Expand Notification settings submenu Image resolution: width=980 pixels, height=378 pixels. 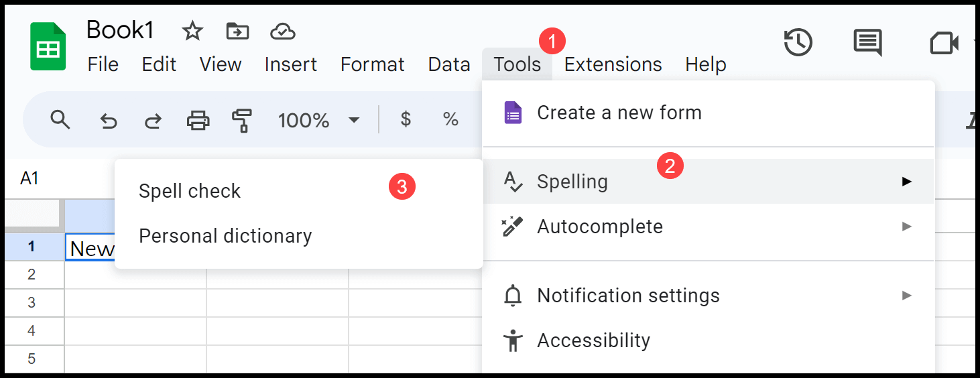coord(709,296)
